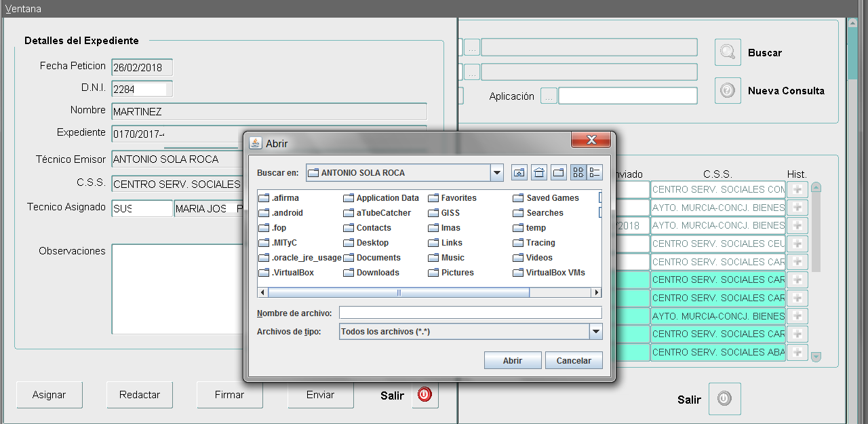This screenshot has width=868, height=424.
Task: Click Hist. plus button in first row
Action: point(797,189)
